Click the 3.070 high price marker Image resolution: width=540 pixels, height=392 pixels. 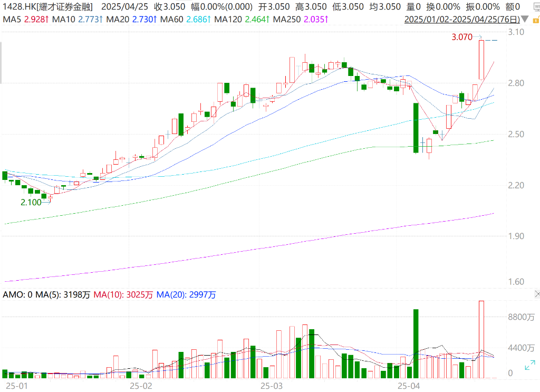click(462, 37)
